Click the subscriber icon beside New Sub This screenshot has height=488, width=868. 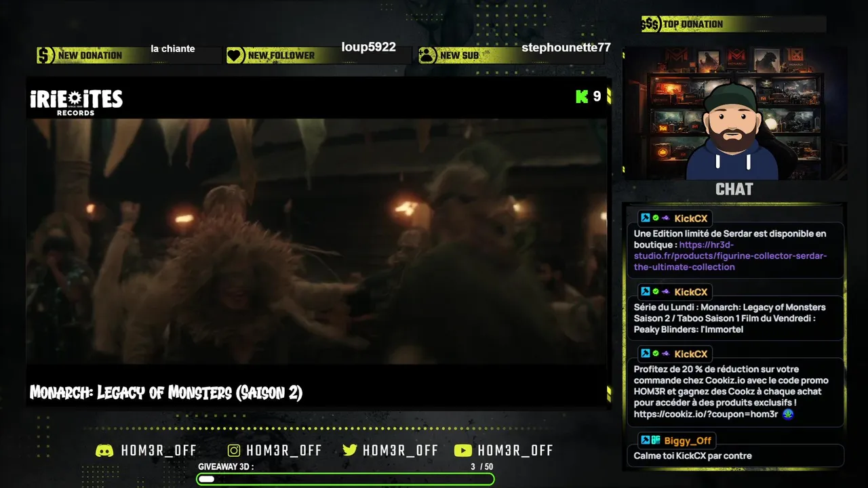coord(427,56)
